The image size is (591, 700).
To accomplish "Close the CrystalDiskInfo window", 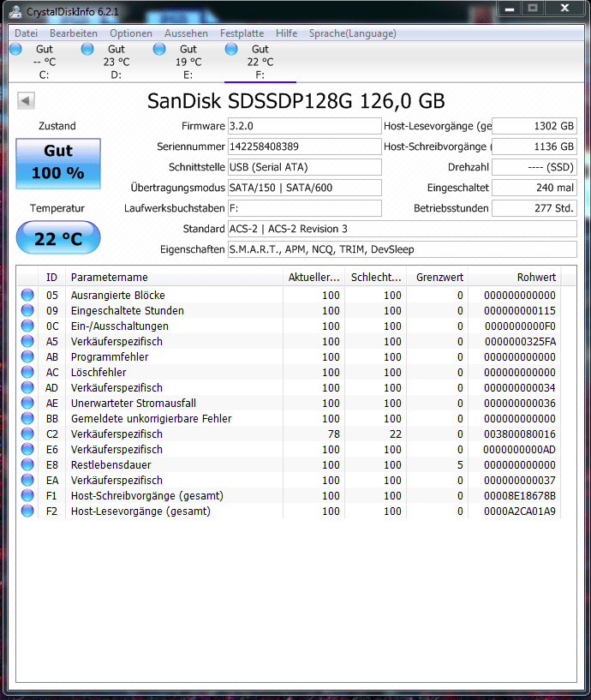I will (564, 9).
